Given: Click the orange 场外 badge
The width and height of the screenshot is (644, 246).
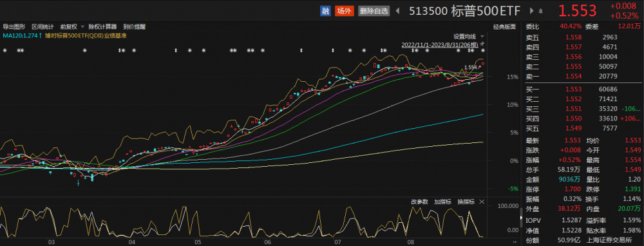Looking at the screenshot, I should click(344, 11).
